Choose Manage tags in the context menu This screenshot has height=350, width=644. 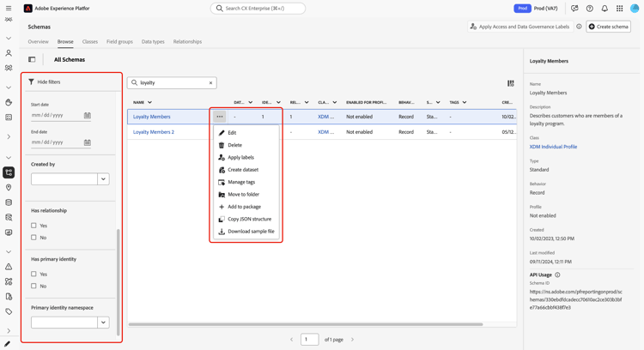point(246,182)
